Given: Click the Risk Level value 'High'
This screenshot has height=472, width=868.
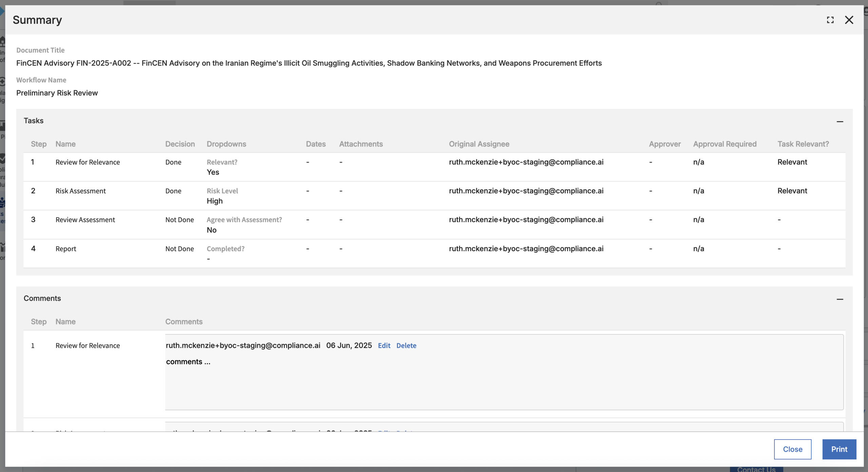Looking at the screenshot, I should 215,201.
